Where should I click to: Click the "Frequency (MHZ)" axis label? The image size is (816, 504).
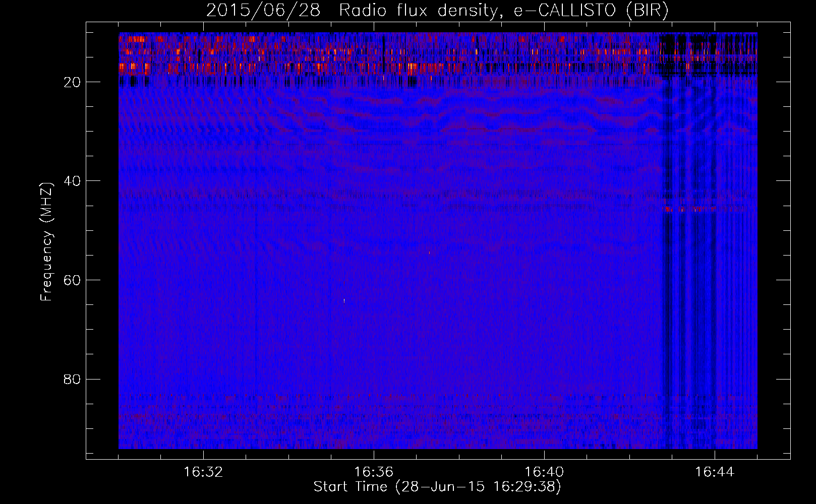tap(46, 242)
